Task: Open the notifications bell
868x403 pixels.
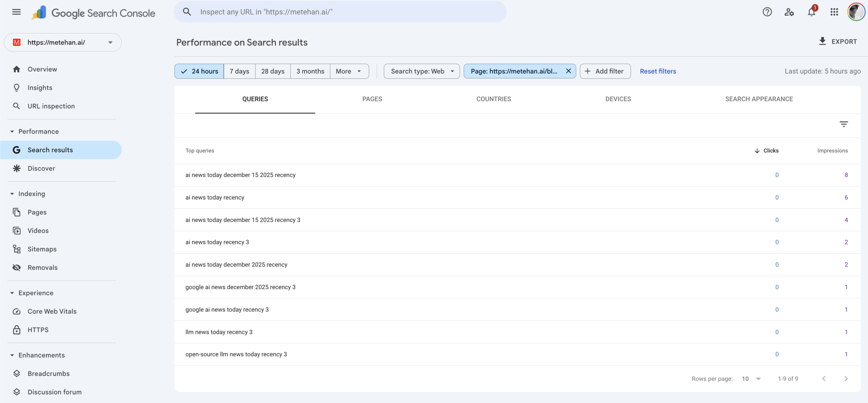Action: (811, 12)
